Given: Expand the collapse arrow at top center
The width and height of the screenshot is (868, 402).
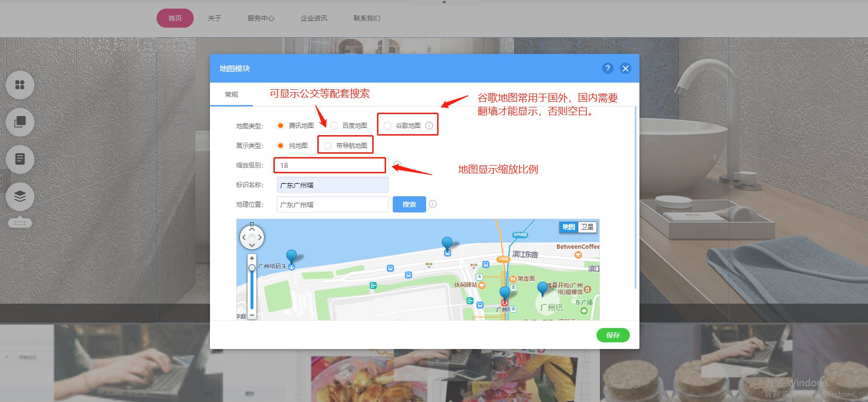Looking at the screenshot, I should click(x=444, y=2).
